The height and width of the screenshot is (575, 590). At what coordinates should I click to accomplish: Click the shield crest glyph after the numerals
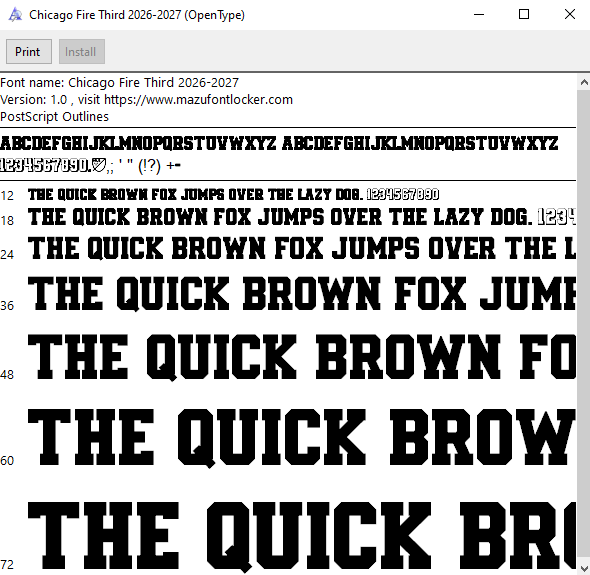click(x=99, y=165)
